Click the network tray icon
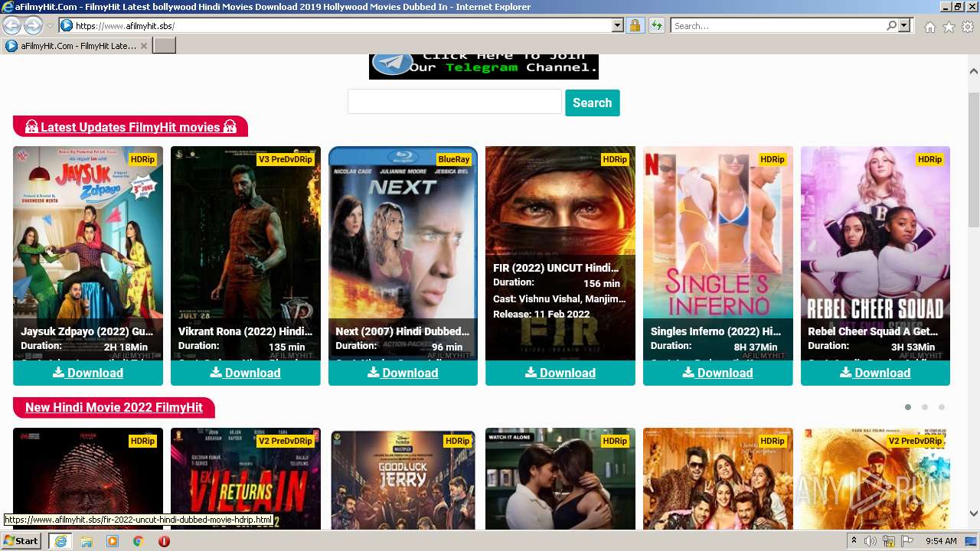The height and width of the screenshot is (551, 980). click(888, 541)
